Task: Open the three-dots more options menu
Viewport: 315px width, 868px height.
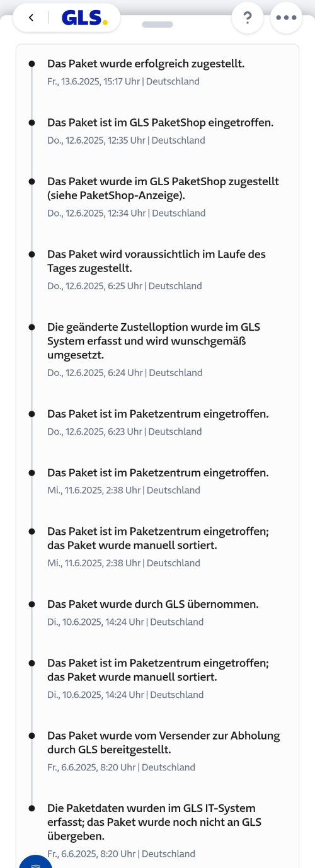Action: click(x=286, y=18)
